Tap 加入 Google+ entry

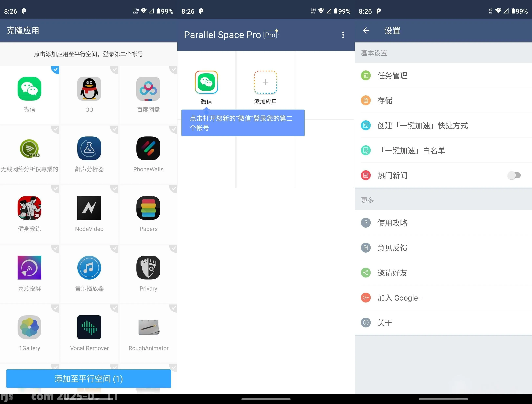coord(443,298)
